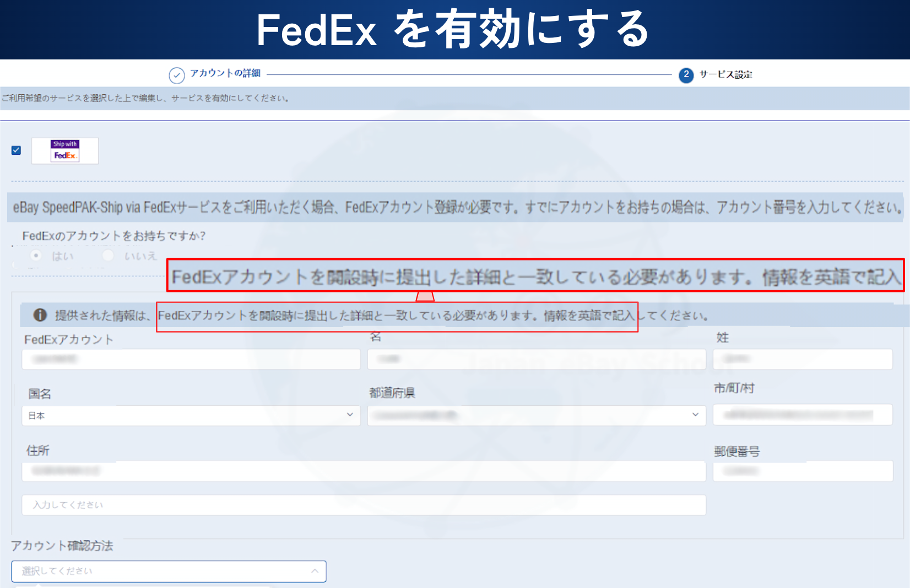This screenshot has width=910, height=588.
Task: Click the FedExのアカウントをお持ちですか? question text
Action: (113, 236)
